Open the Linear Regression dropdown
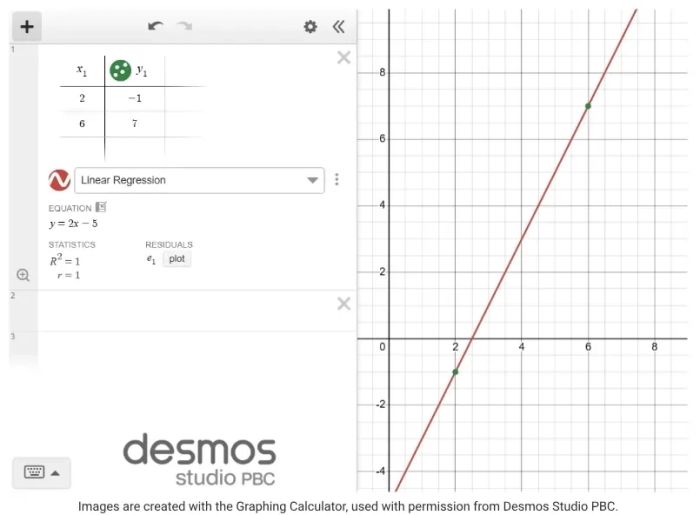Viewport: 700px width, 515px height. pyautogui.click(x=199, y=180)
